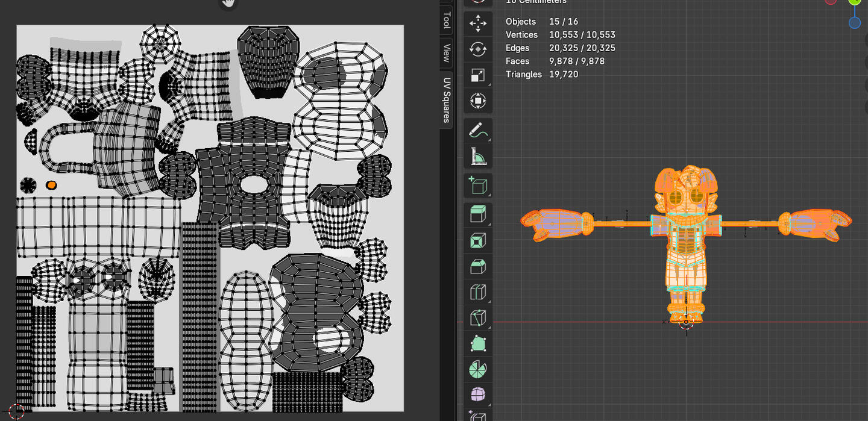Pick the Knife tool
This screenshot has height=421, width=868.
(478, 318)
